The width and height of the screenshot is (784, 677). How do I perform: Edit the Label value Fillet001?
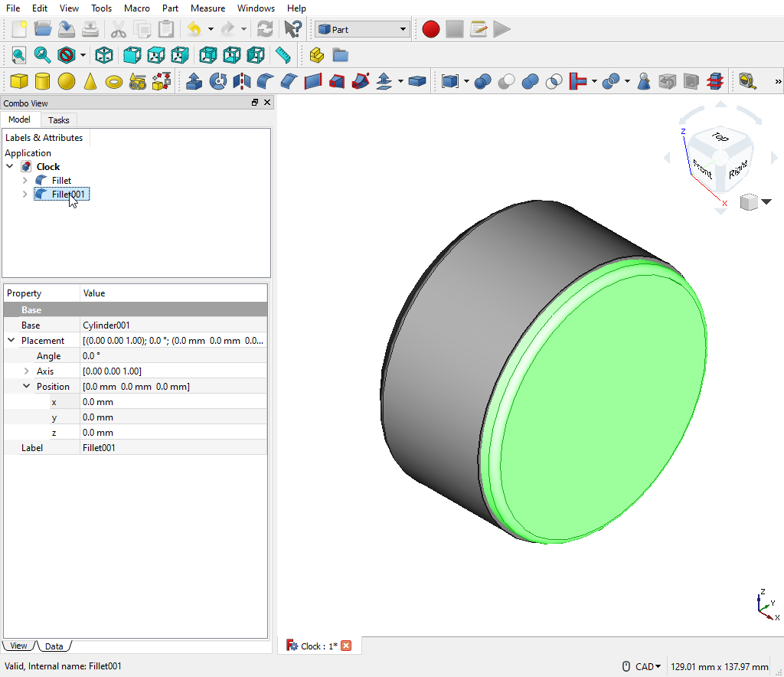point(174,447)
